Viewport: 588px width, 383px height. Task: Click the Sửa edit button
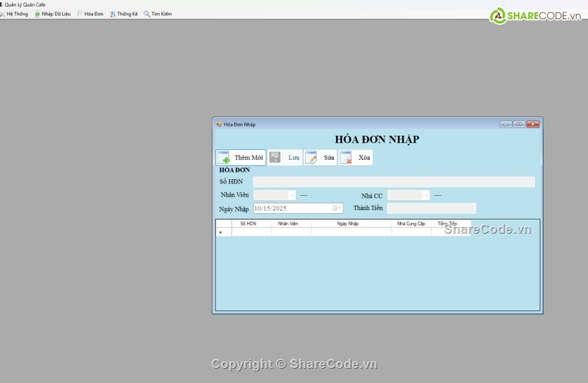[x=321, y=157]
